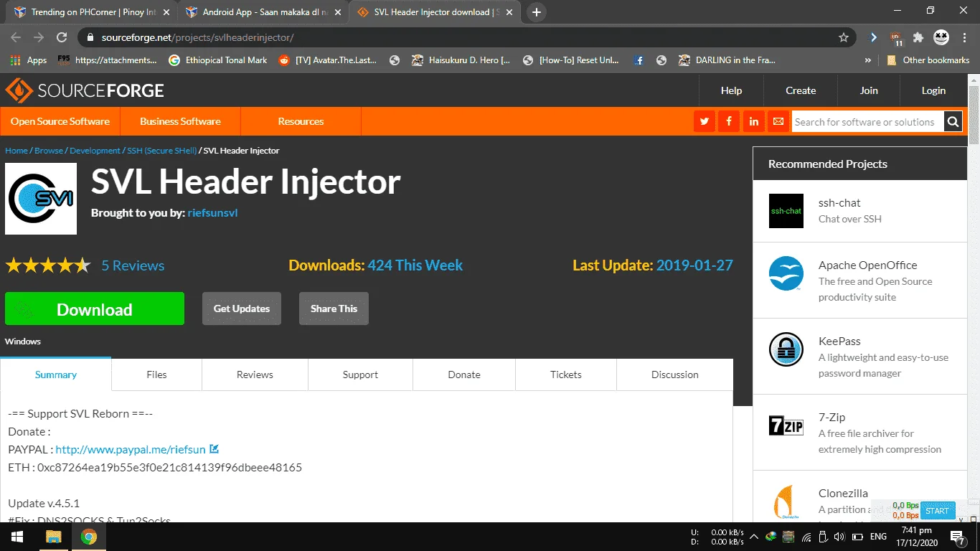Click the Share This button

pos(334,309)
